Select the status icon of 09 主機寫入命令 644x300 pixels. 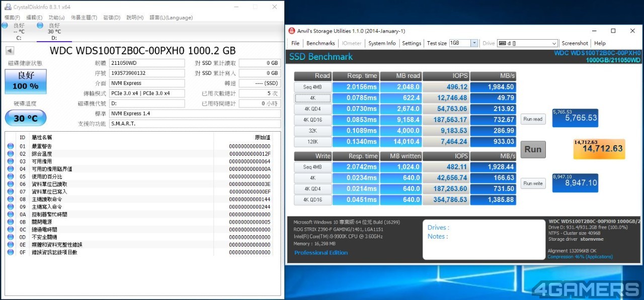pos(11,207)
